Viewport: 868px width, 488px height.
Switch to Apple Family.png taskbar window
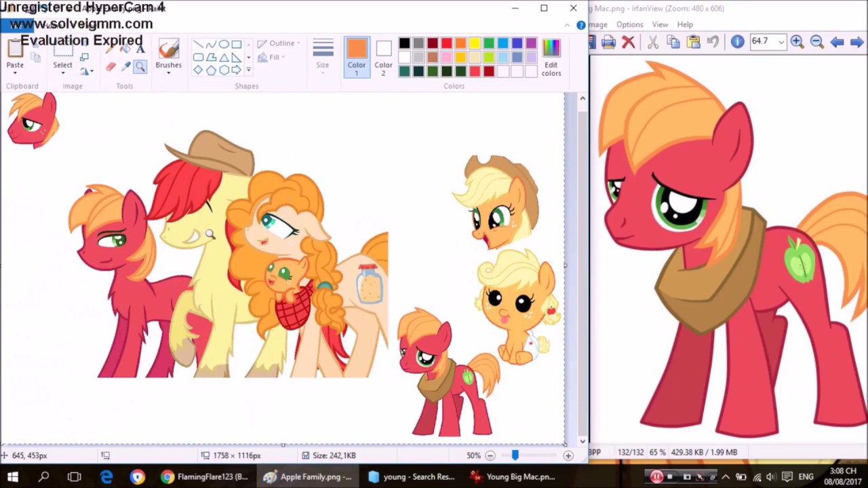pos(308,476)
